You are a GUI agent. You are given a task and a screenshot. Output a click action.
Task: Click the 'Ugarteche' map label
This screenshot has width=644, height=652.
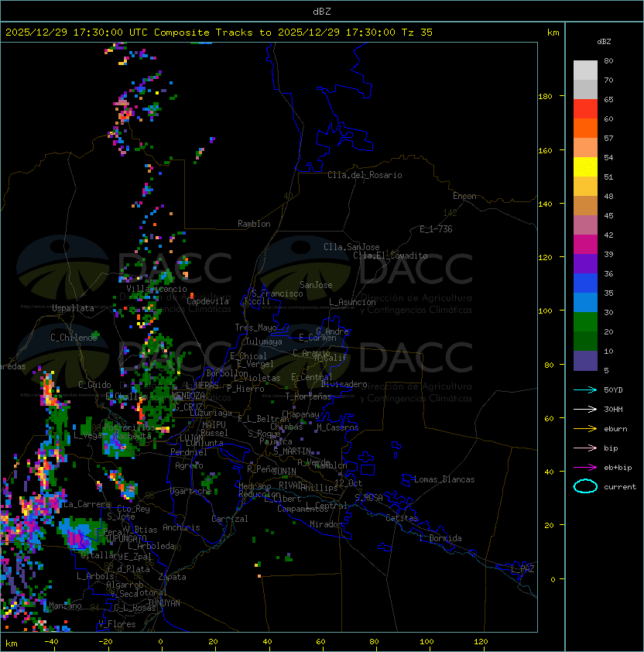[x=191, y=491]
